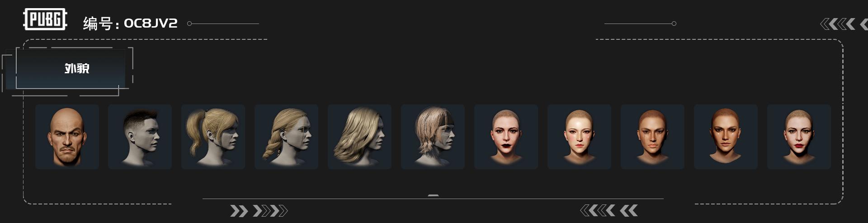
Task: Pick the short bob with bangs hairstyle
Action: point(433,137)
